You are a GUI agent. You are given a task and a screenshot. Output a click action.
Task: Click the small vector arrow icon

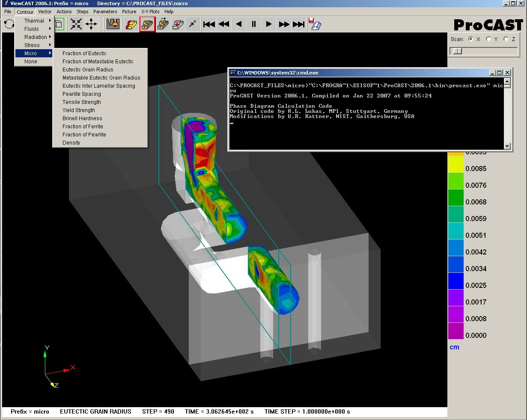(193, 24)
